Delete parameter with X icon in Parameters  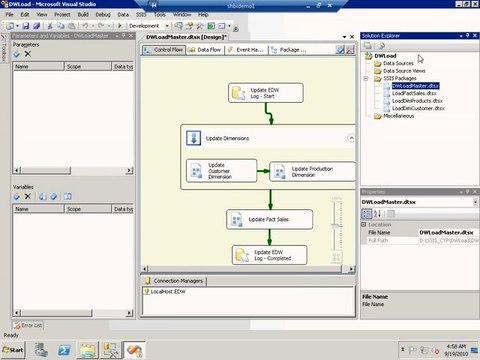click(28, 54)
